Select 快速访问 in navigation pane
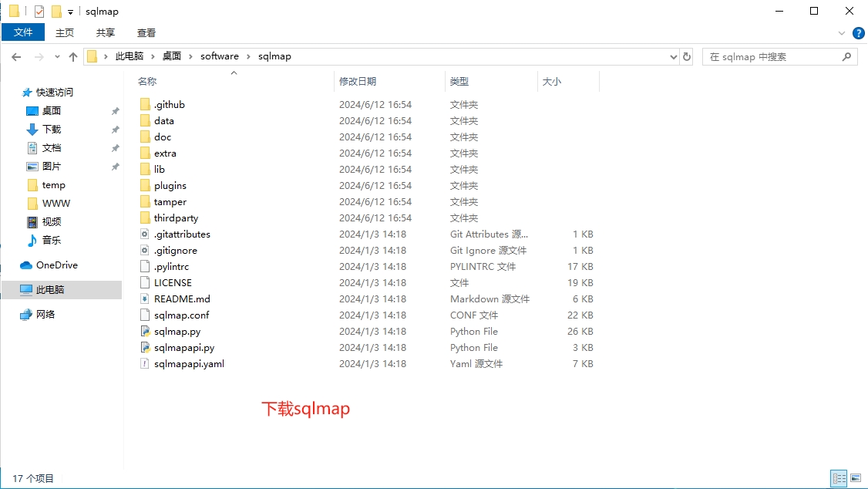Screen dimensions: 868x489 tap(54, 93)
